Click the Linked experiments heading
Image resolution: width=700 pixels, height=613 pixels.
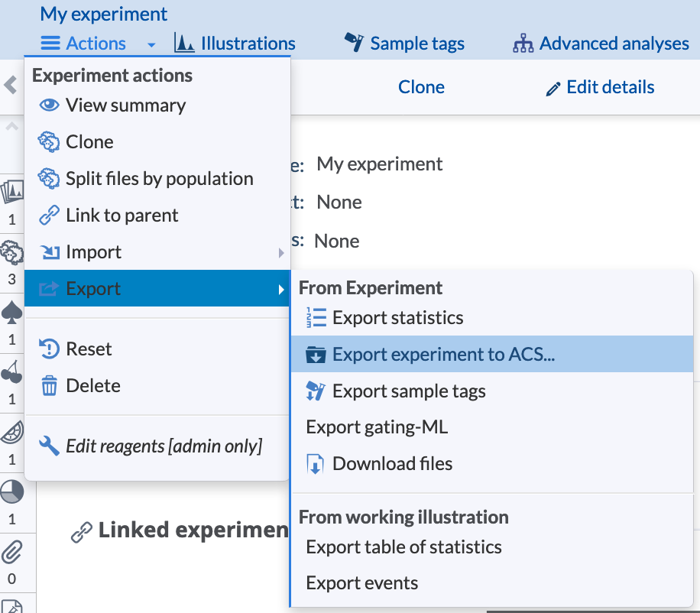193,530
